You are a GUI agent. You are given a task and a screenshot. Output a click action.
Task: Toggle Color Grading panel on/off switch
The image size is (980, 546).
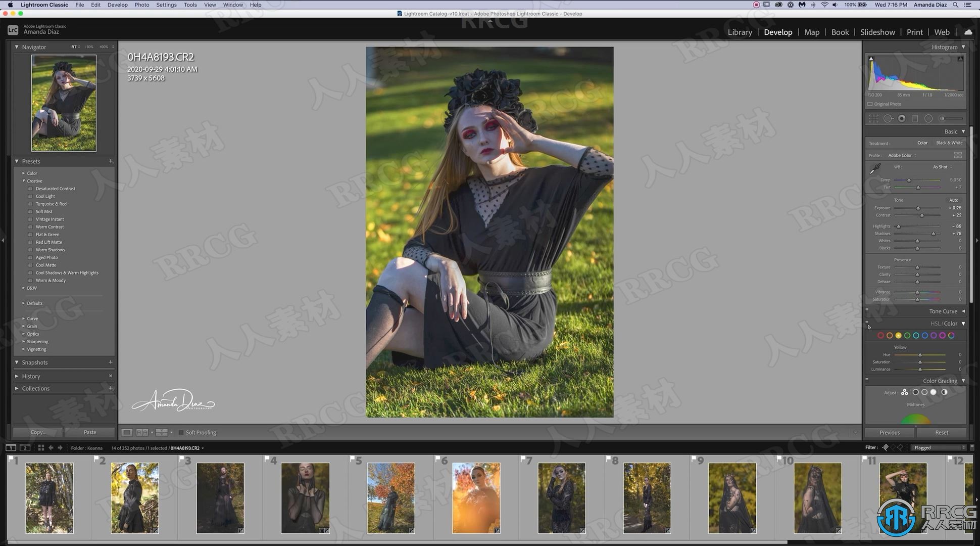click(x=867, y=379)
